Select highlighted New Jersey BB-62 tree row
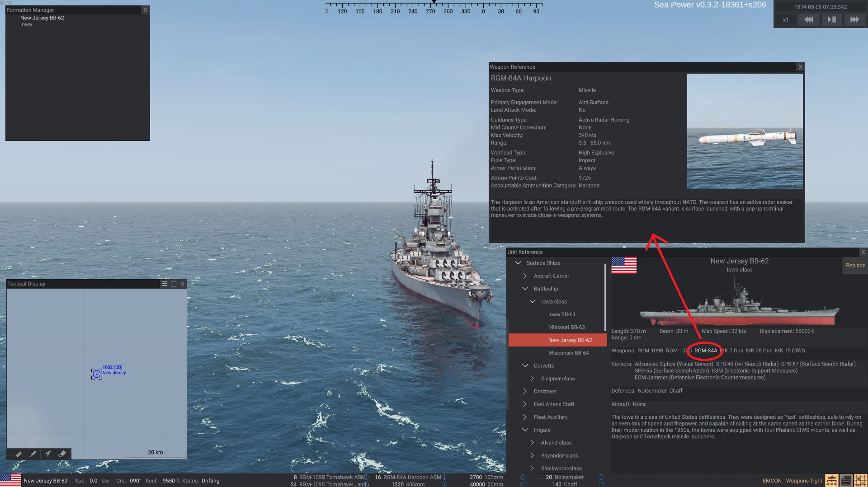868x487 pixels. point(557,340)
